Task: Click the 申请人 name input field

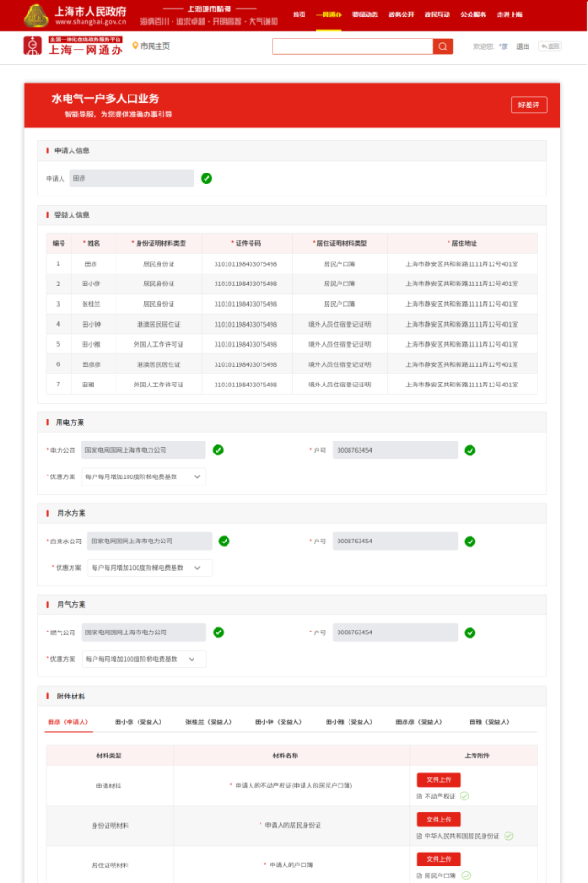Action: point(132,178)
